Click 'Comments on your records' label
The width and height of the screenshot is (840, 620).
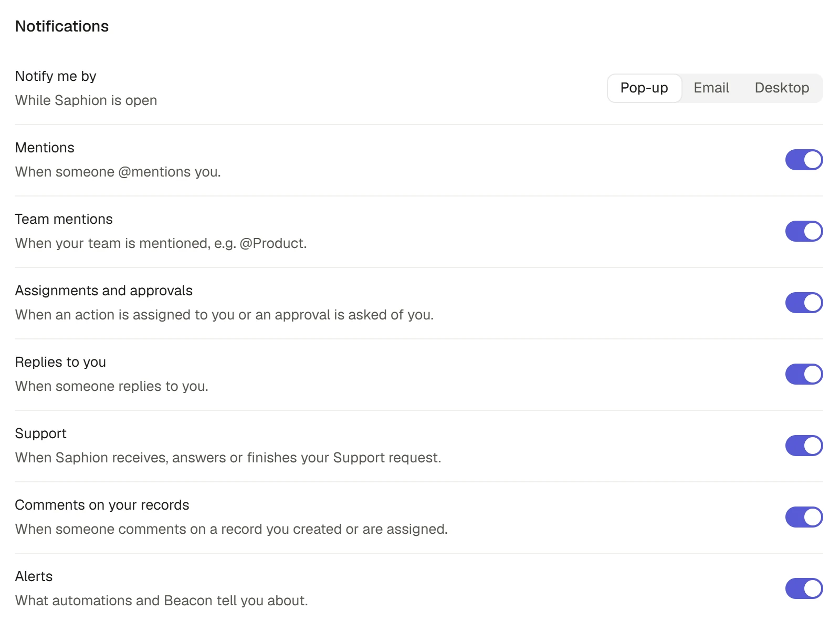pyautogui.click(x=102, y=505)
